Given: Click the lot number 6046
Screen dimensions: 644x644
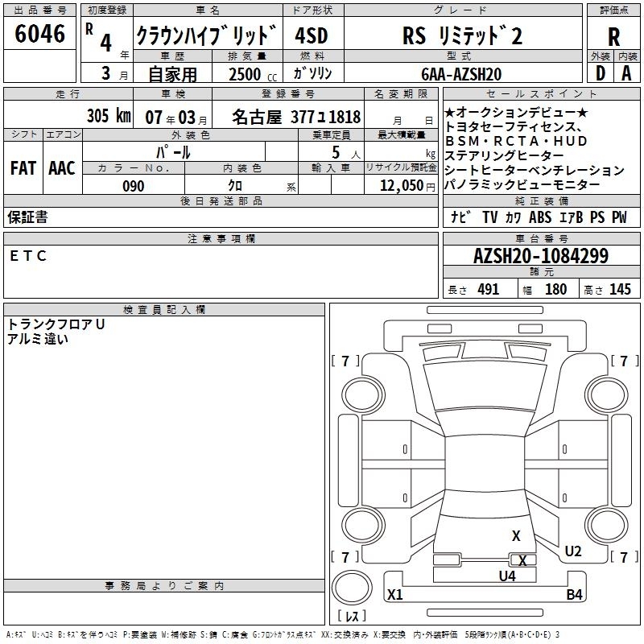Looking at the screenshot, I should [40, 34].
